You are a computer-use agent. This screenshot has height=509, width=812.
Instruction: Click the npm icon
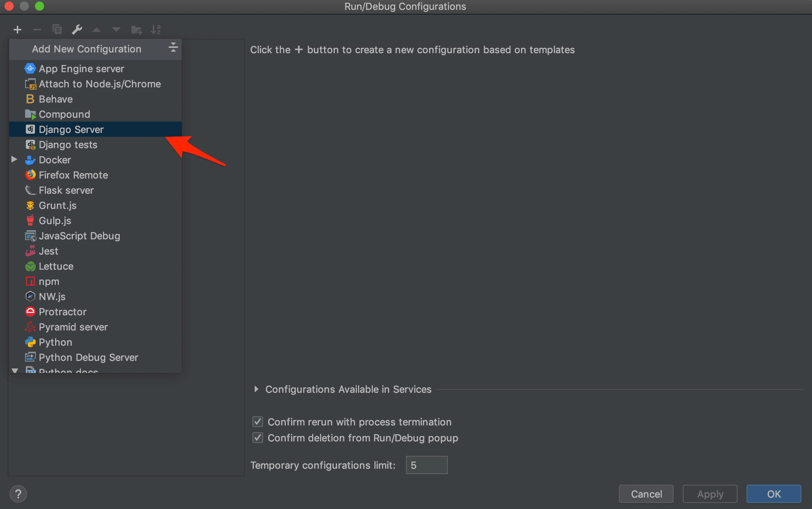pyautogui.click(x=30, y=281)
